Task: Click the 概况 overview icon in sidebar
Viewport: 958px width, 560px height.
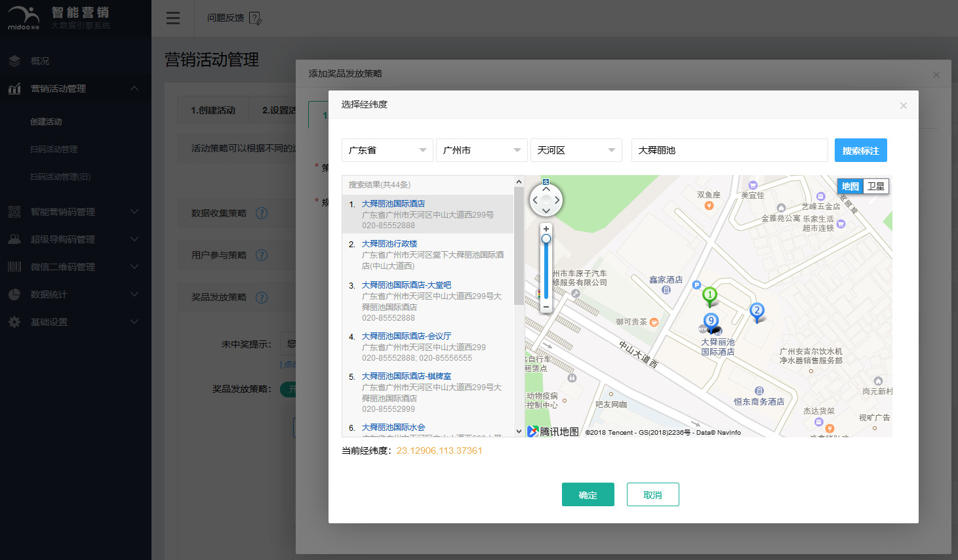Action: point(14,61)
